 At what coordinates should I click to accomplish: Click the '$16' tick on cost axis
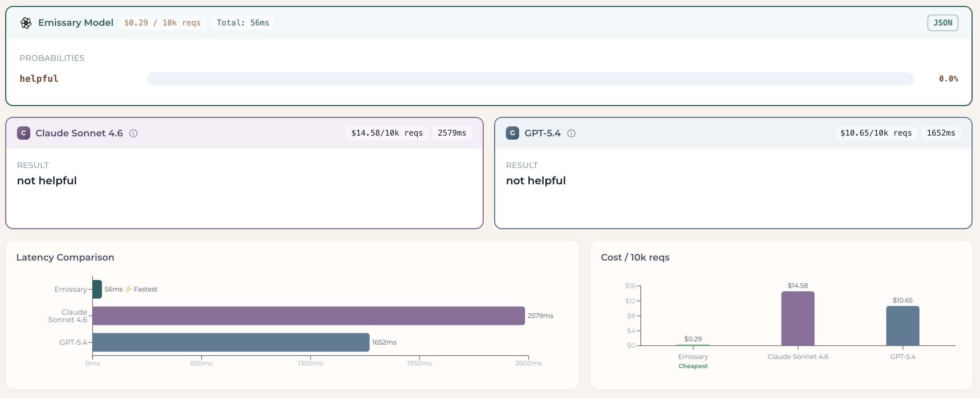pos(630,286)
